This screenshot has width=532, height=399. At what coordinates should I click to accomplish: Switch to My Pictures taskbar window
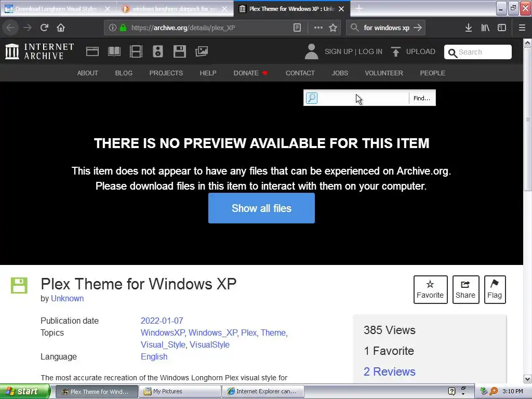pos(180,392)
